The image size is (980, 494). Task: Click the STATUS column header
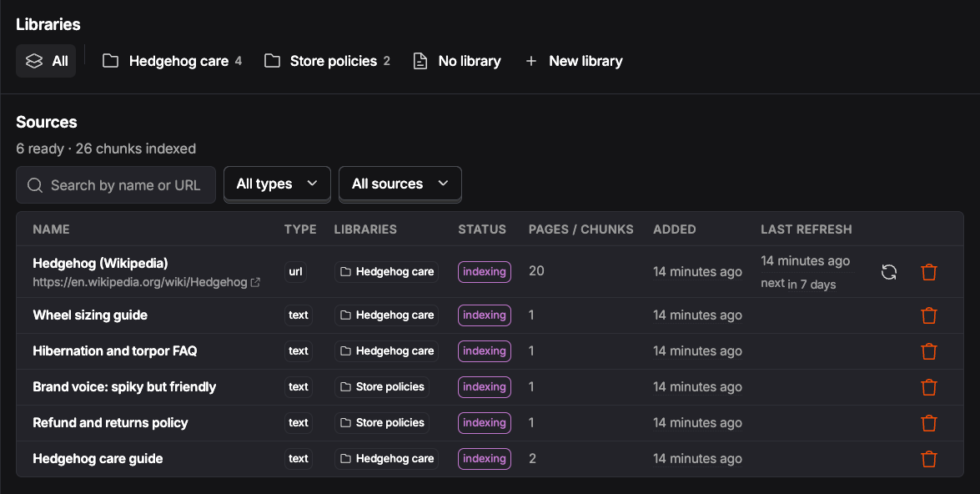coord(482,229)
